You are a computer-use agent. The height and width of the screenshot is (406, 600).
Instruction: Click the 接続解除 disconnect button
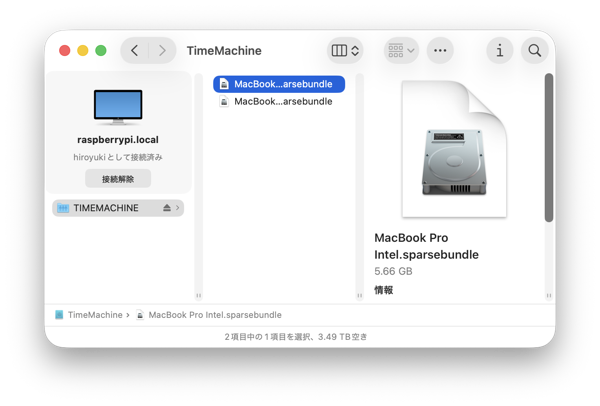click(118, 179)
